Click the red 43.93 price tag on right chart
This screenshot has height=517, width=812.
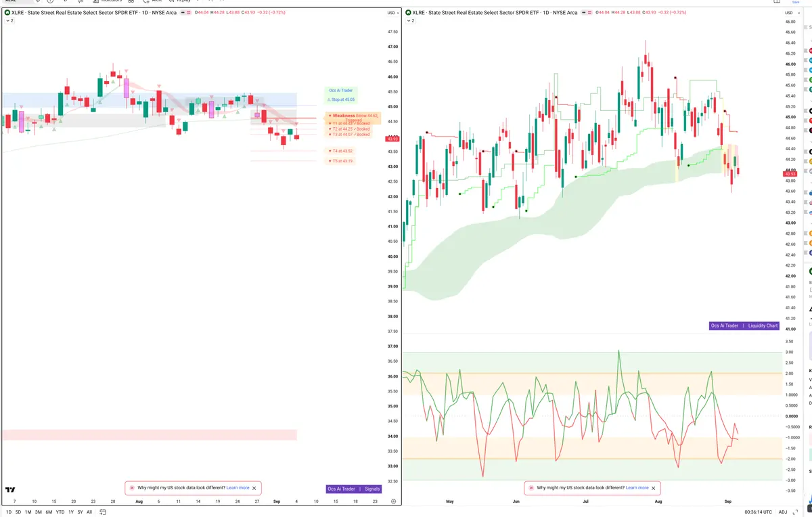790,174
